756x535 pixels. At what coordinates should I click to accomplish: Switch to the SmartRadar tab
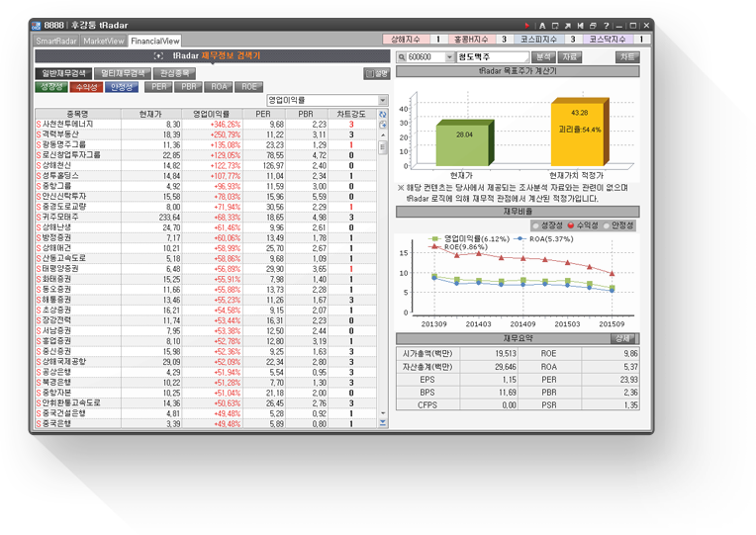(56, 41)
